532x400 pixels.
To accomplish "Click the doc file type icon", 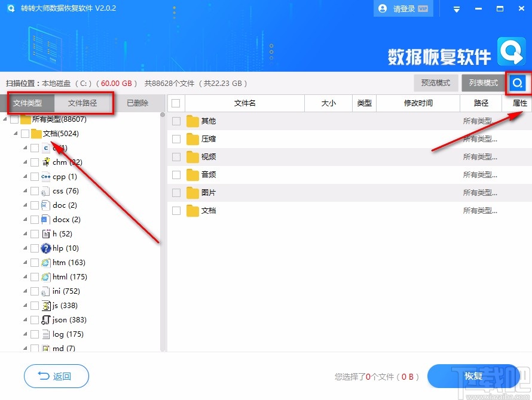I will [44, 205].
